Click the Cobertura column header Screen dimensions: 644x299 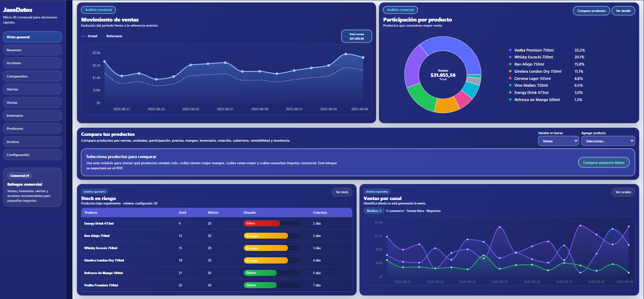click(320, 213)
